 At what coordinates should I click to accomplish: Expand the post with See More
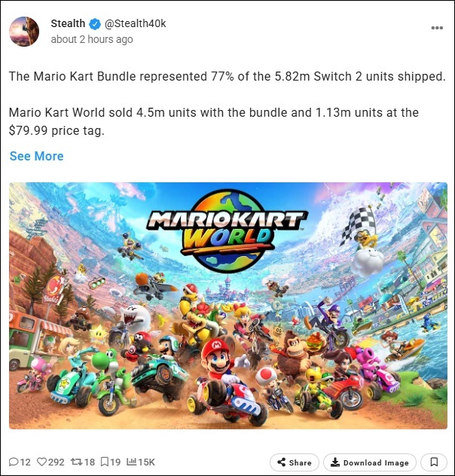(36, 156)
